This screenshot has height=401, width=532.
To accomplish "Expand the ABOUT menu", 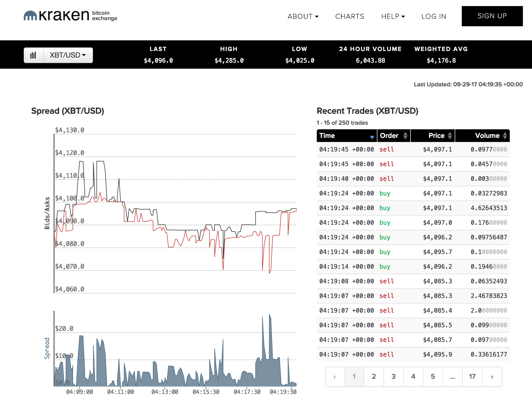I will tap(303, 16).
